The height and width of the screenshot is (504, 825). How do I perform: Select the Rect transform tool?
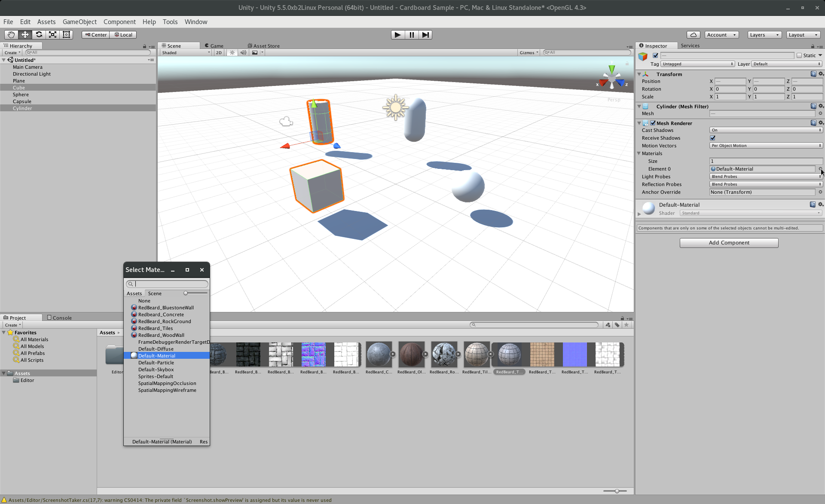pos(66,35)
